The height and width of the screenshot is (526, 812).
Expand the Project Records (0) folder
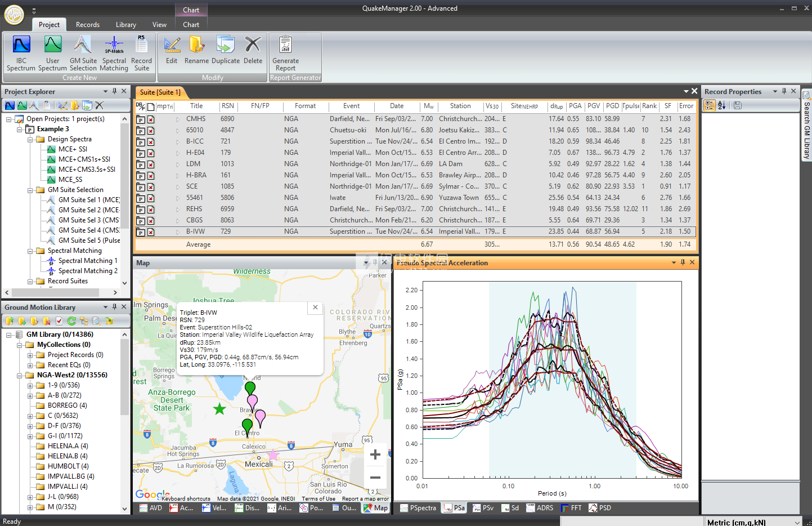pos(30,355)
